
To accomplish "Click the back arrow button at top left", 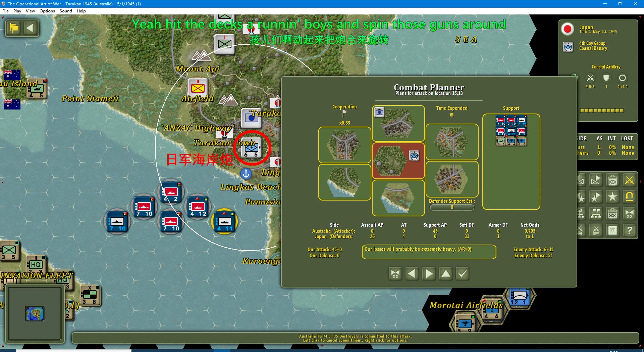I will (30, 28).
